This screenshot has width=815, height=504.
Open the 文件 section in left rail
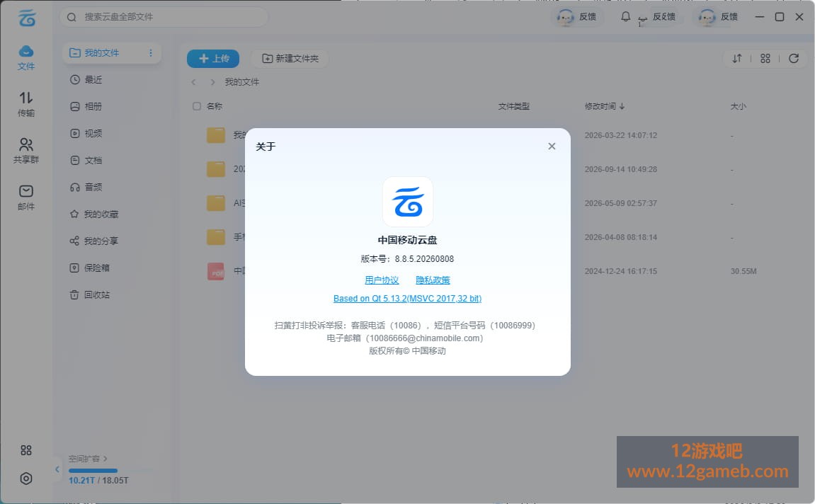26,57
